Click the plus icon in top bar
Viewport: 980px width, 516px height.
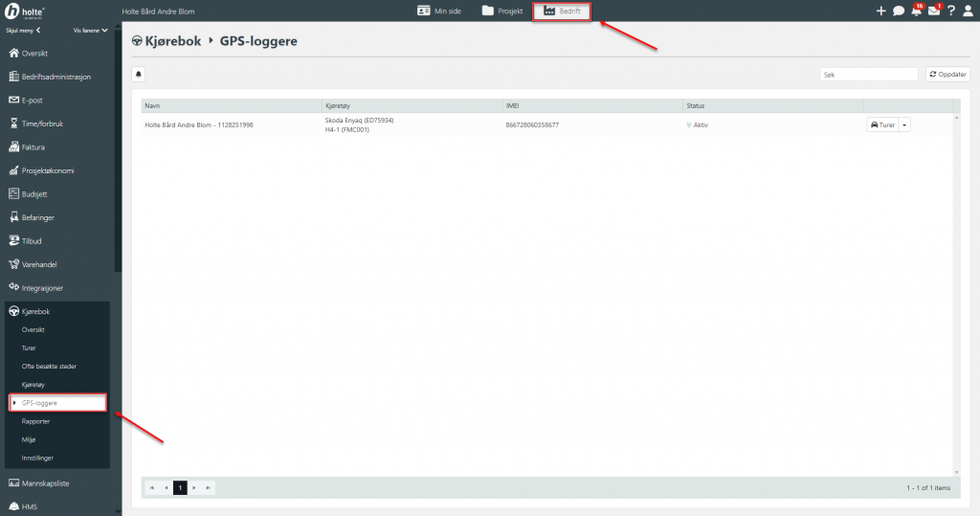tap(881, 11)
